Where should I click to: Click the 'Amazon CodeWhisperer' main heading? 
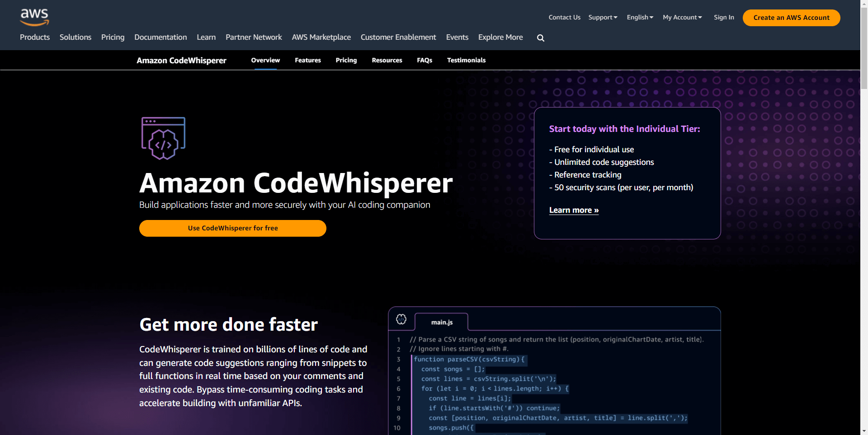[x=296, y=183]
